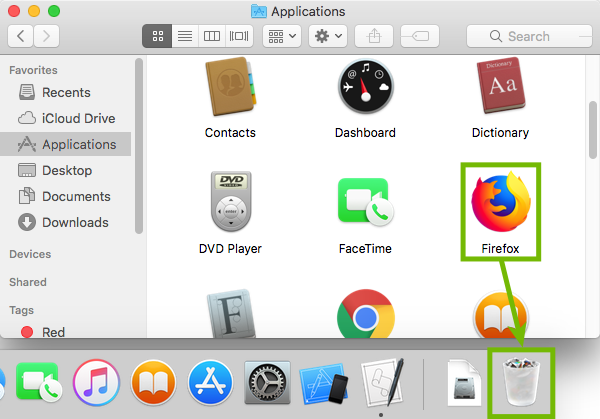Select the Dictionary app icon

(x=501, y=86)
